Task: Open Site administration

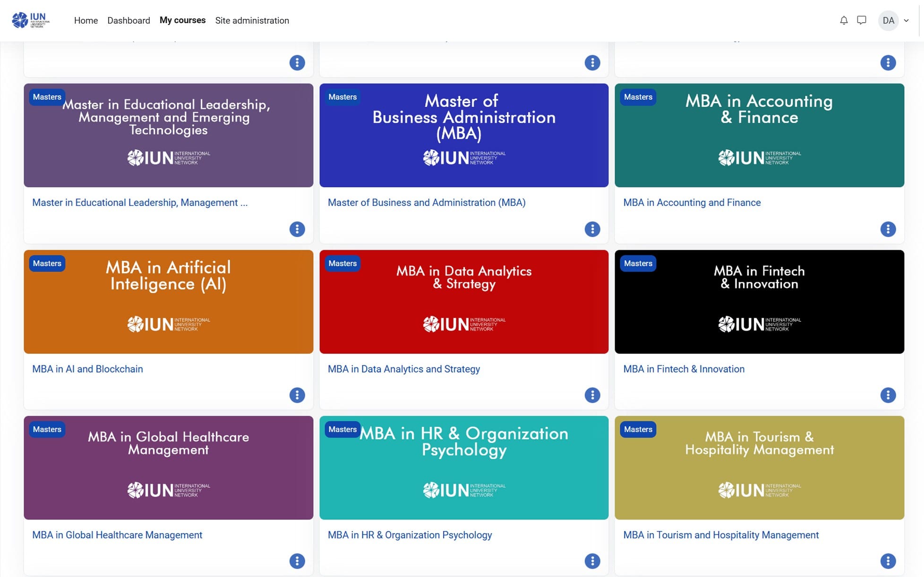Action: 252,20
